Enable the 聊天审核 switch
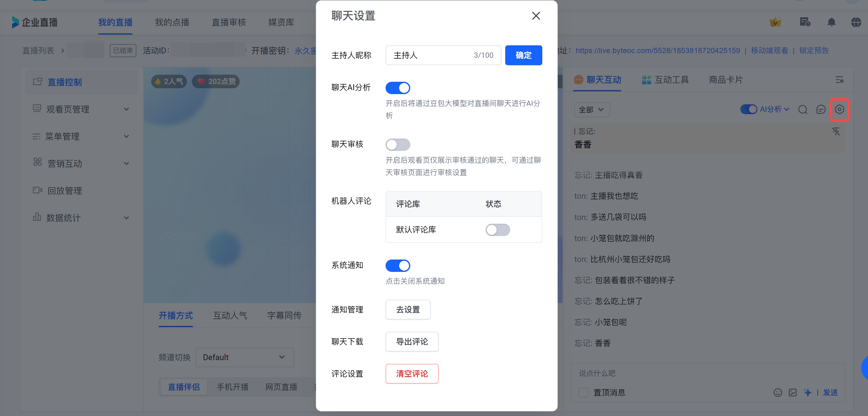This screenshot has width=868, height=416. coord(398,145)
